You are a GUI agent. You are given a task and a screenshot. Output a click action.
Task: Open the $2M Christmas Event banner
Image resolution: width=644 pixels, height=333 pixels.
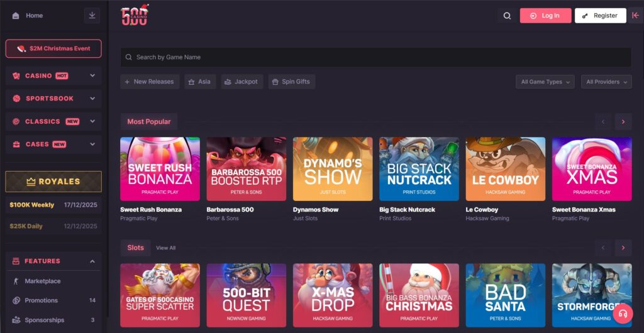coord(53,48)
